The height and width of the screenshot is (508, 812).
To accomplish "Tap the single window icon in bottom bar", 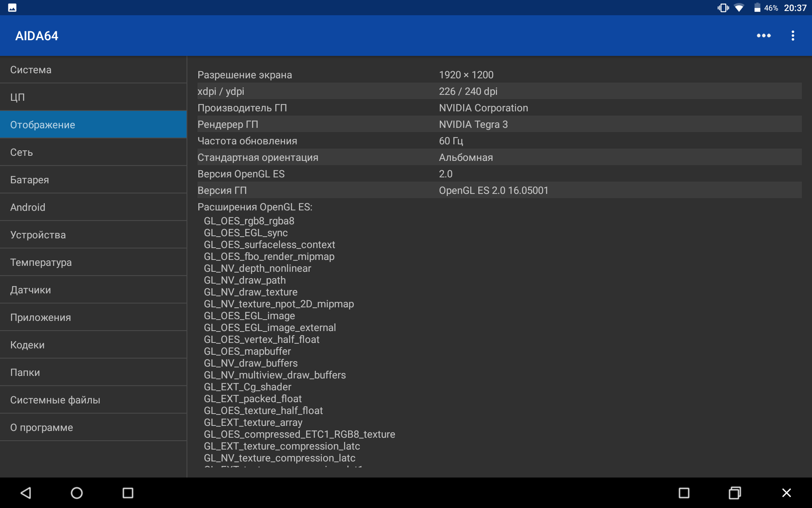I will [684, 493].
